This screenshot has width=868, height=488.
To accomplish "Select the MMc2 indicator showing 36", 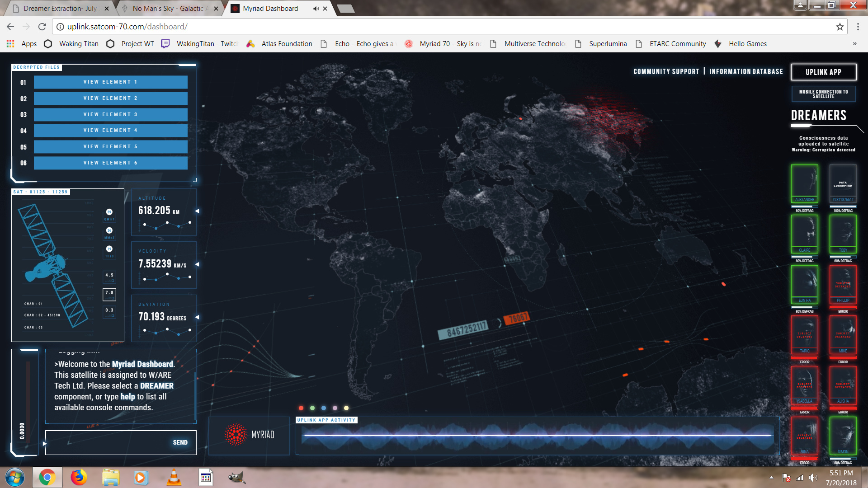I will (x=109, y=231).
